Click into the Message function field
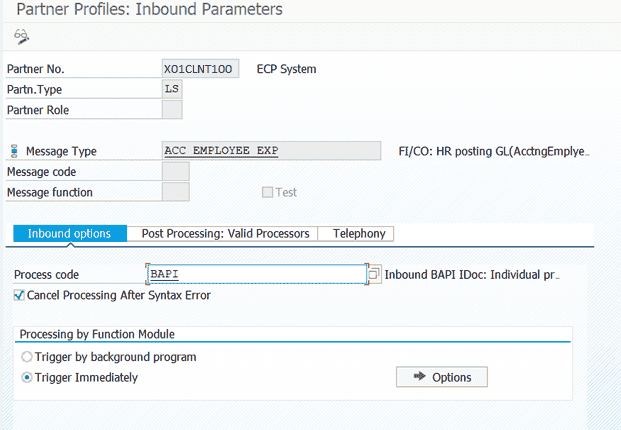The width and height of the screenshot is (621, 430). point(175,192)
